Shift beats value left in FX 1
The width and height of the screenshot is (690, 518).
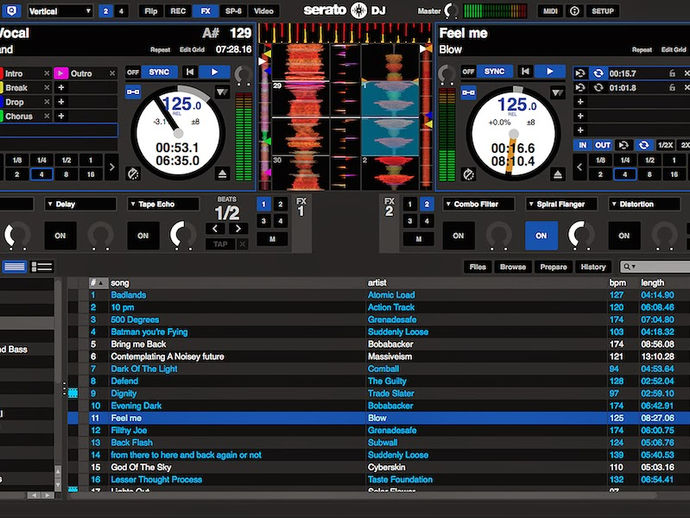click(215, 228)
